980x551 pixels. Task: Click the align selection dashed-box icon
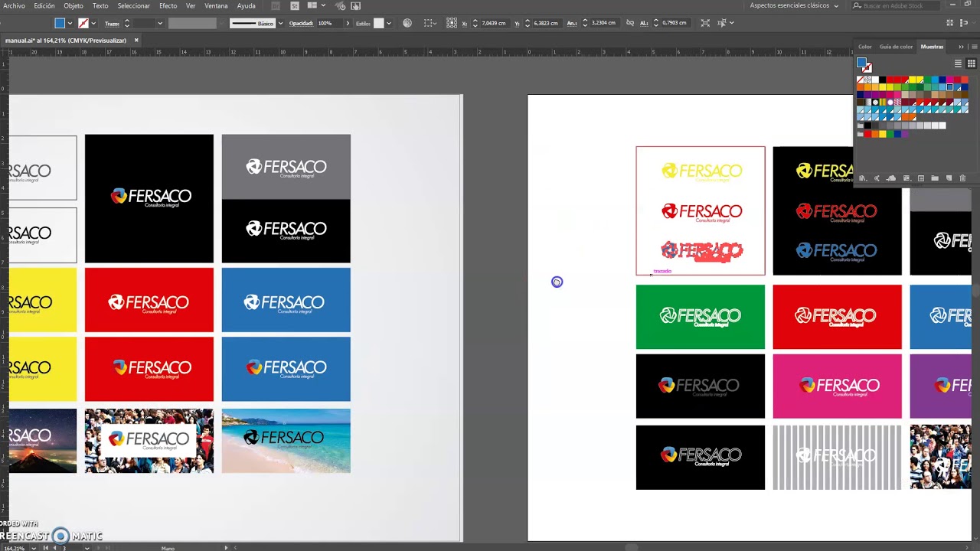(x=430, y=23)
